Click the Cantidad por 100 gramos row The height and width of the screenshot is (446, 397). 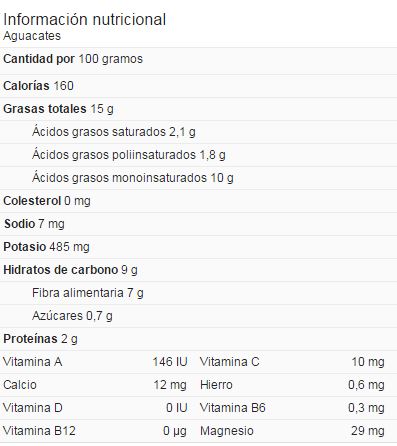tap(198, 59)
